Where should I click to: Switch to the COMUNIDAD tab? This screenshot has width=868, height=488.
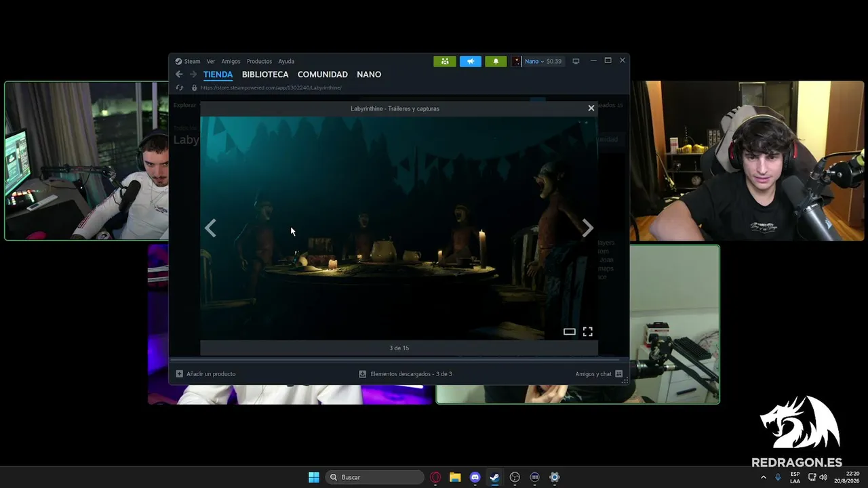pyautogui.click(x=323, y=75)
